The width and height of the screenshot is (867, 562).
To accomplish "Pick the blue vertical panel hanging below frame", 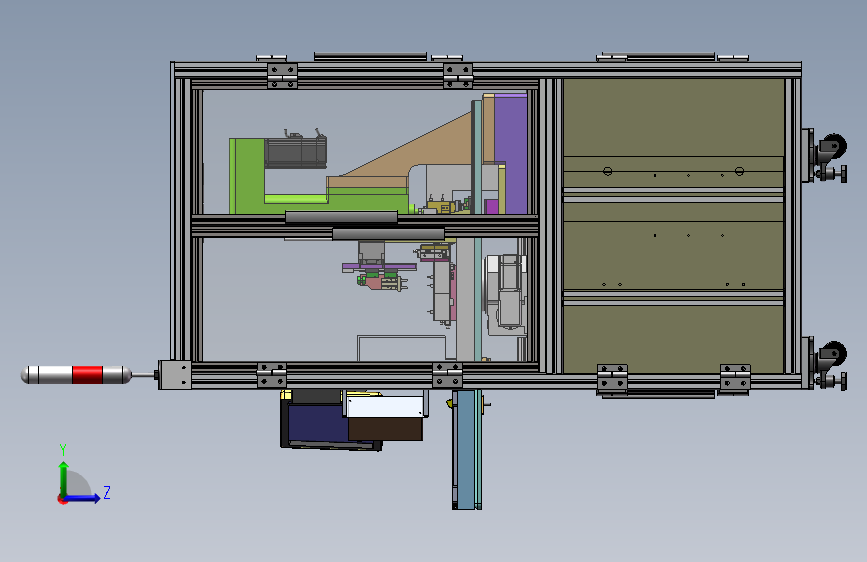I will 466,449.
